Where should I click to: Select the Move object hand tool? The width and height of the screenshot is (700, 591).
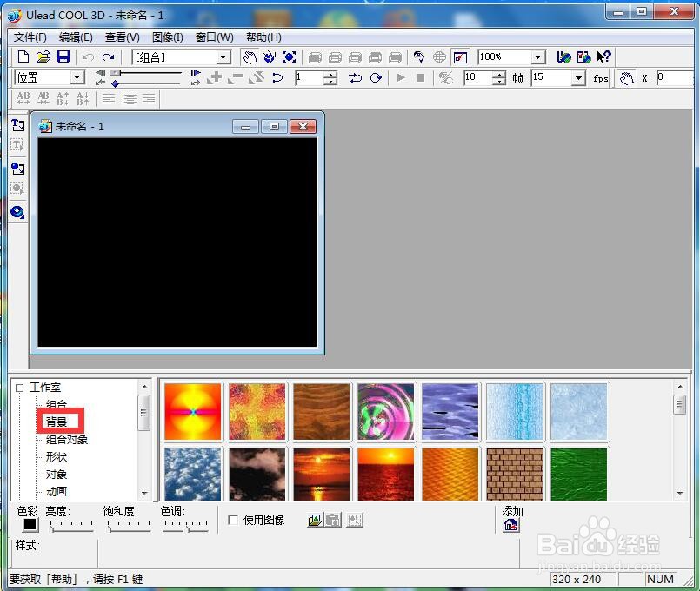(250, 56)
